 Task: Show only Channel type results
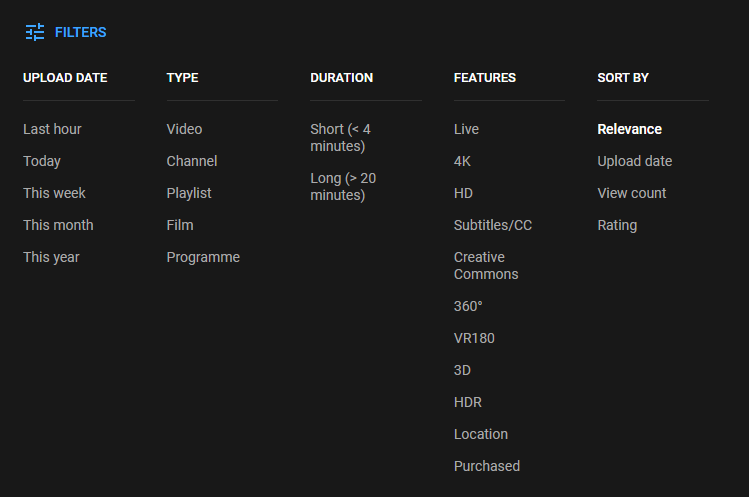tap(191, 161)
